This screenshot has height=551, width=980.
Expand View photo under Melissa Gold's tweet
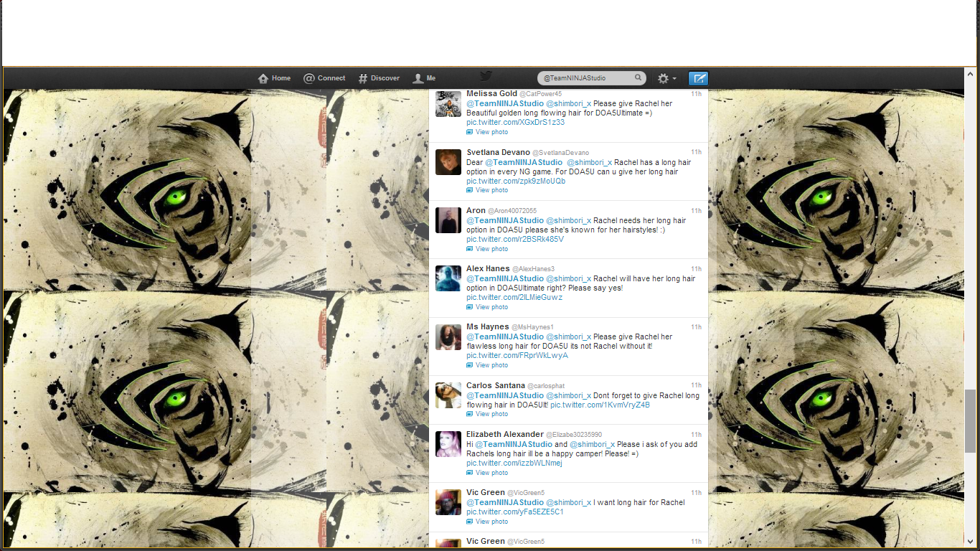(x=491, y=132)
